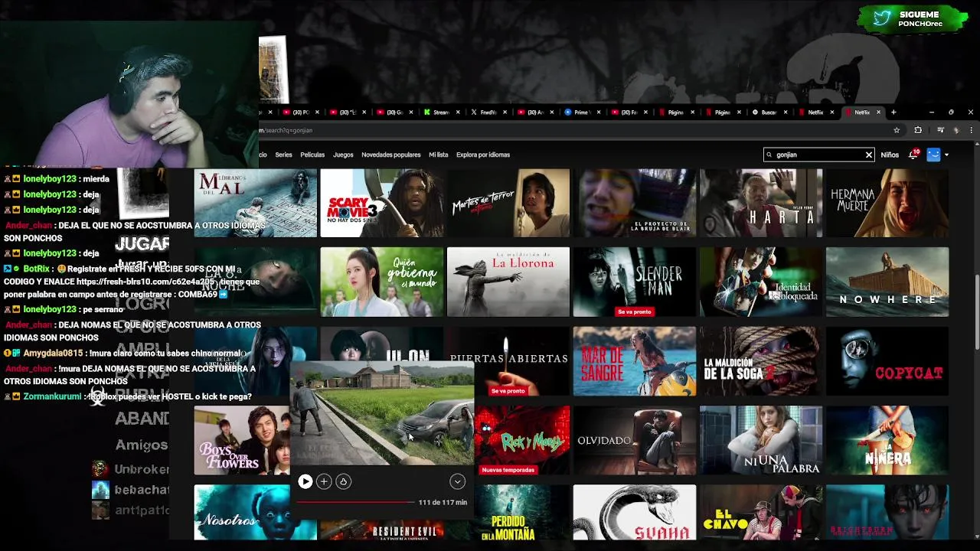
Task: Click the watch progress bar on preview card
Action: click(354, 503)
